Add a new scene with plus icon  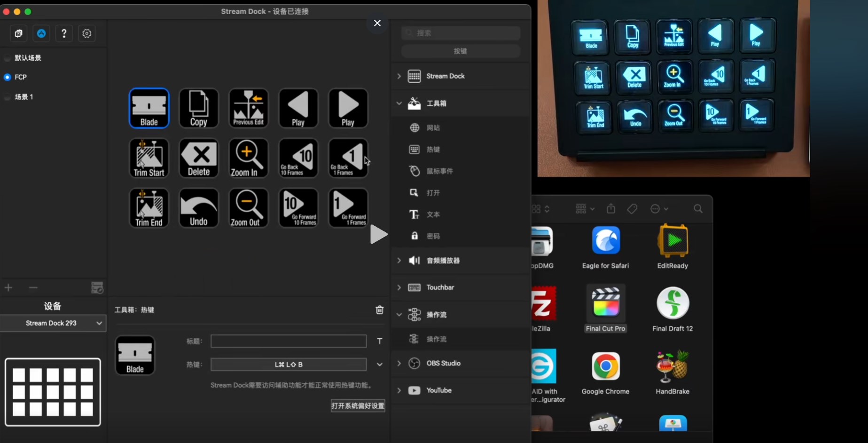pyautogui.click(x=8, y=287)
